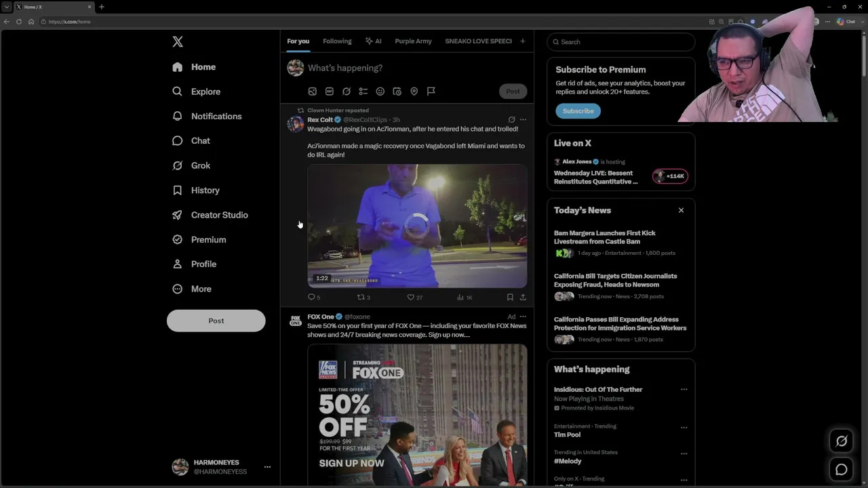Open Rex Colt profile link
Image resolution: width=868 pixels, height=488 pixels.
320,120
